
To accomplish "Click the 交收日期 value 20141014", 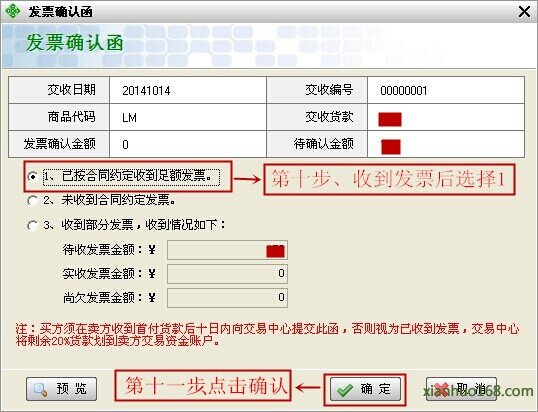I will (x=146, y=91).
